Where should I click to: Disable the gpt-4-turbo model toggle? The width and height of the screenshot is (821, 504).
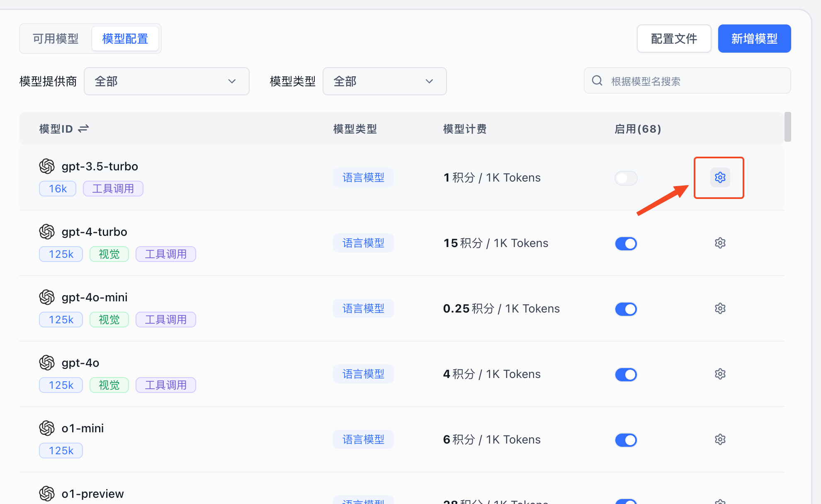626,244
